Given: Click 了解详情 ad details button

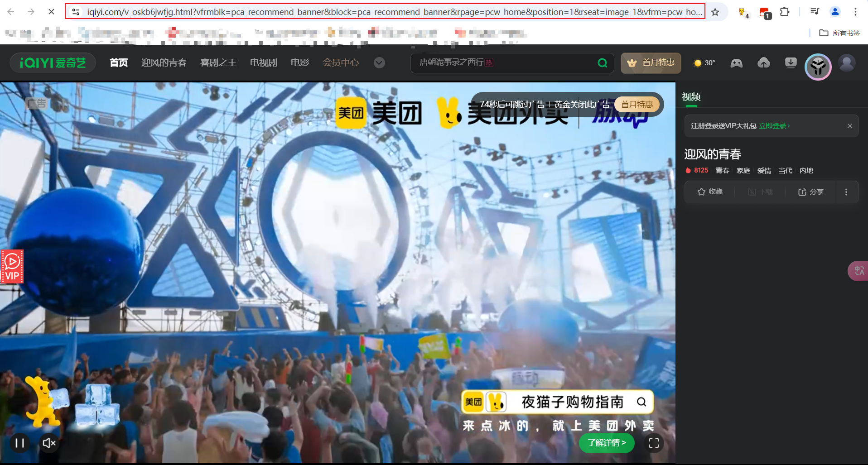Looking at the screenshot, I should pyautogui.click(x=607, y=443).
